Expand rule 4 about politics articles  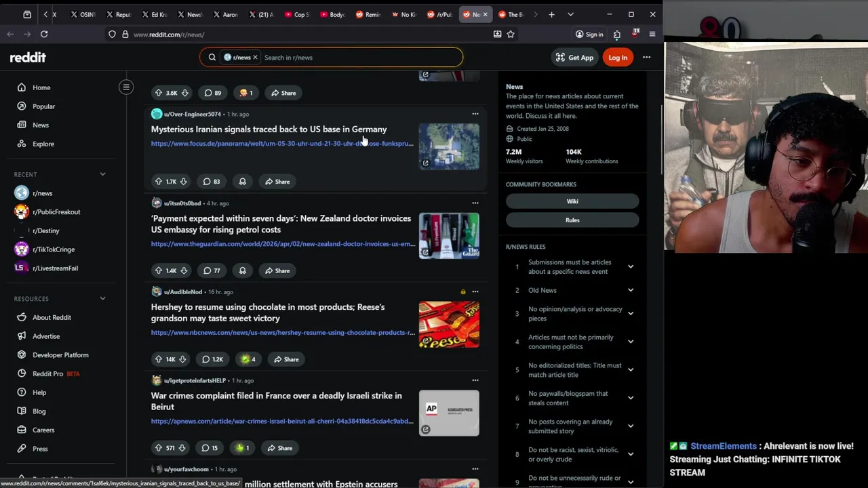630,342
